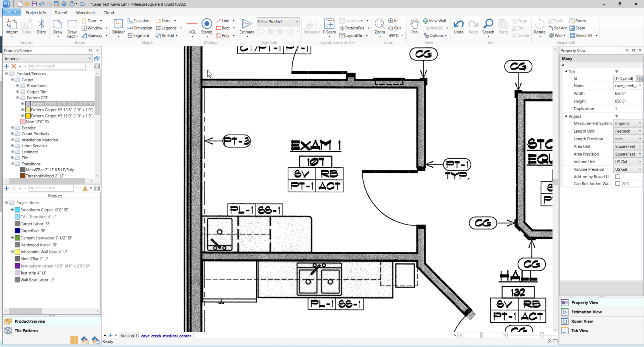Open the Cloud ribbon tab
The width and height of the screenshot is (644, 347).
(x=109, y=13)
